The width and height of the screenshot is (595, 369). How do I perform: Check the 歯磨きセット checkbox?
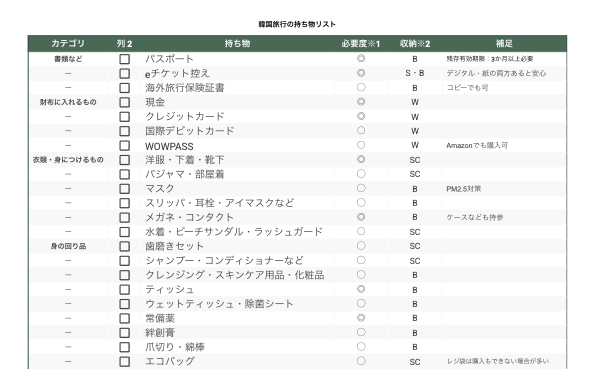124,246
